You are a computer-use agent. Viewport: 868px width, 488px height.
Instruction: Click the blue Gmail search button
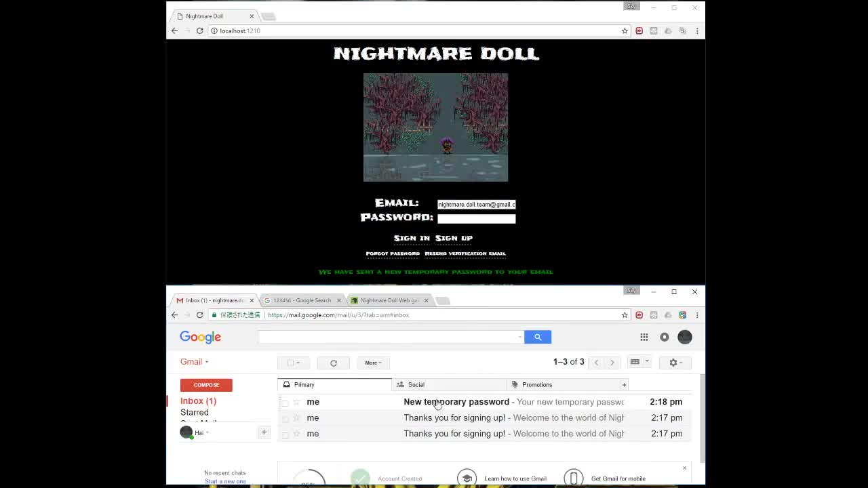[537, 337]
